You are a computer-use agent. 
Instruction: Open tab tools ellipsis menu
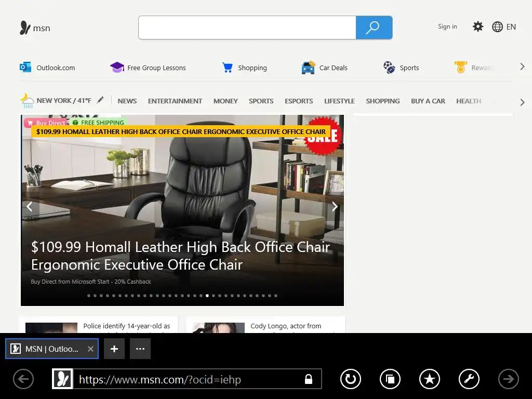pyautogui.click(x=140, y=349)
